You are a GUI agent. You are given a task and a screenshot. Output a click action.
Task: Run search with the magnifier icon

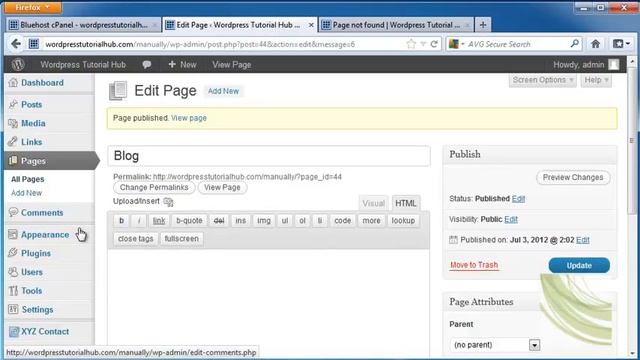575,44
